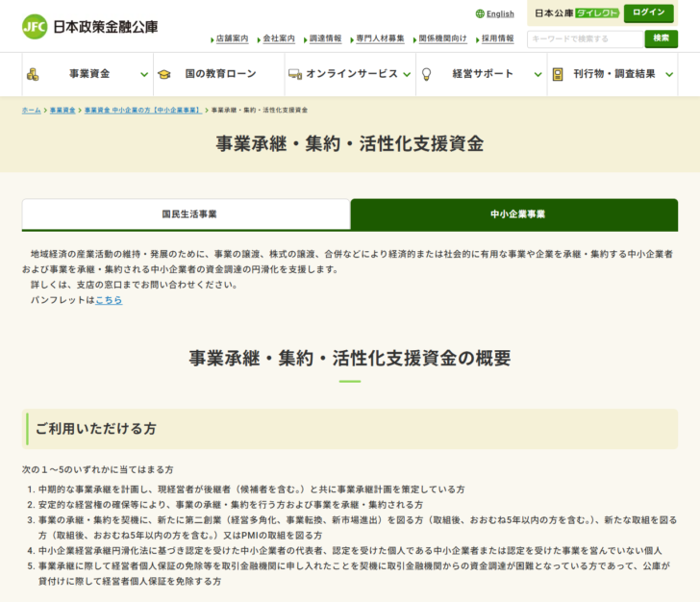Click the document icon for 刊行物・調査結果
700x602 pixels.
558,74
